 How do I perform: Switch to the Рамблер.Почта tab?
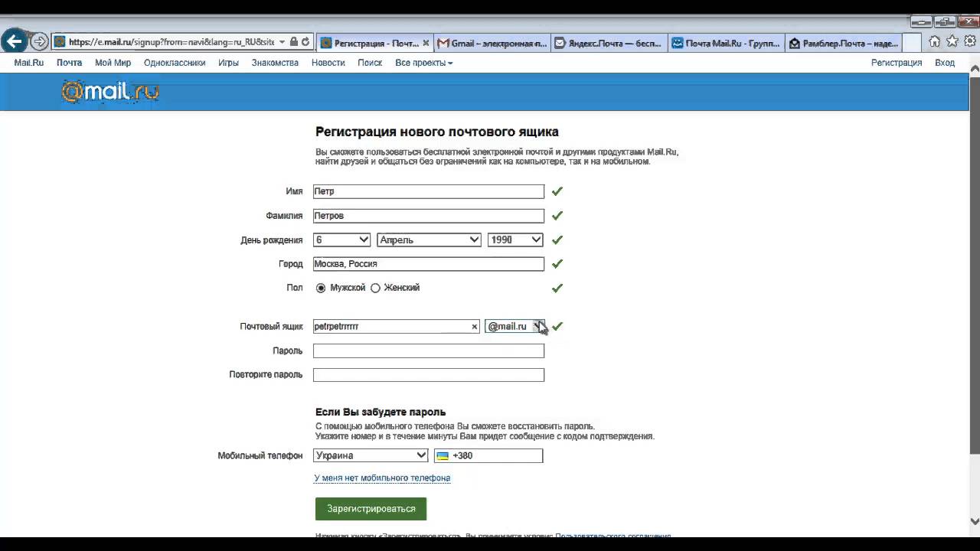(843, 44)
